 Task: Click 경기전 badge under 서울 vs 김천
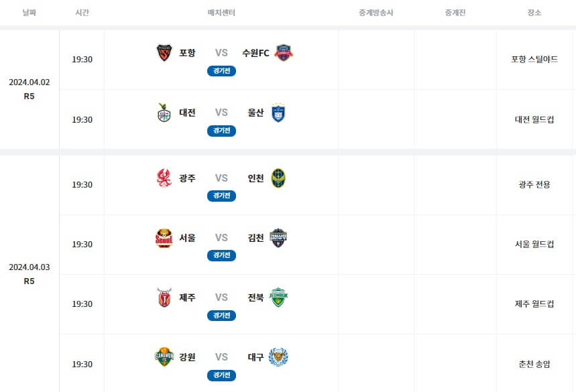coord(221,255)
